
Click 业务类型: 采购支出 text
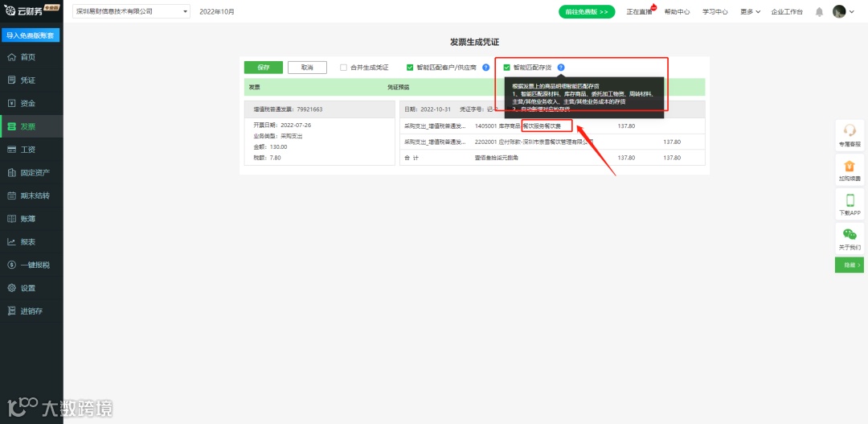[x=278, y=136]
